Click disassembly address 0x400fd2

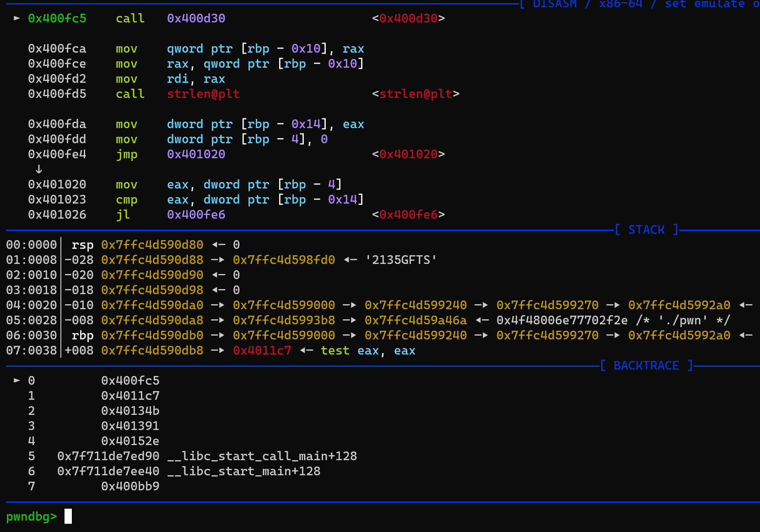pos(57,79)
